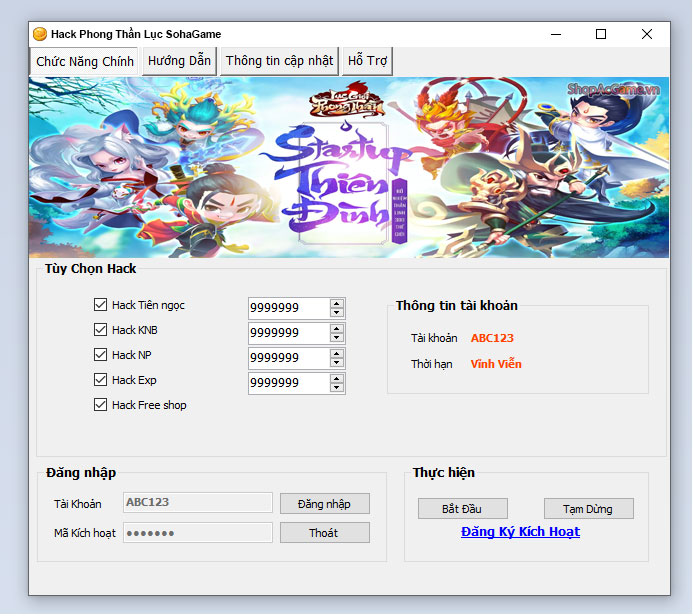
Task: Click the Bắt Đầu button
Action: pyautogui.click(x=463, y=509)
